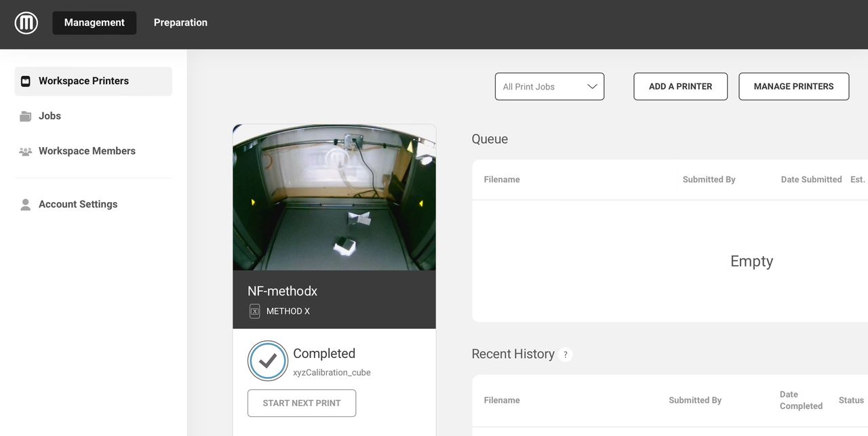
Task: Click the Method X printer type icon
Action: point(255,311)
